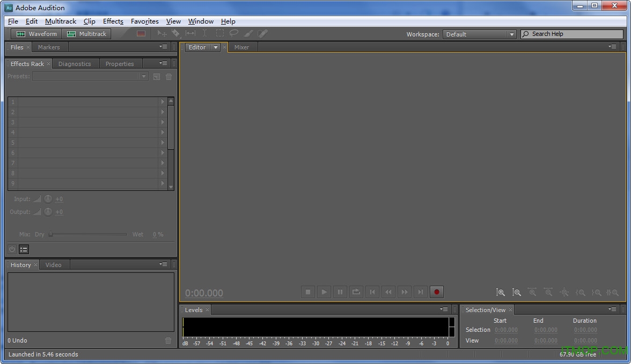Click the Rewind button
This screenshot has height=364, width=631.
point(388,292)
